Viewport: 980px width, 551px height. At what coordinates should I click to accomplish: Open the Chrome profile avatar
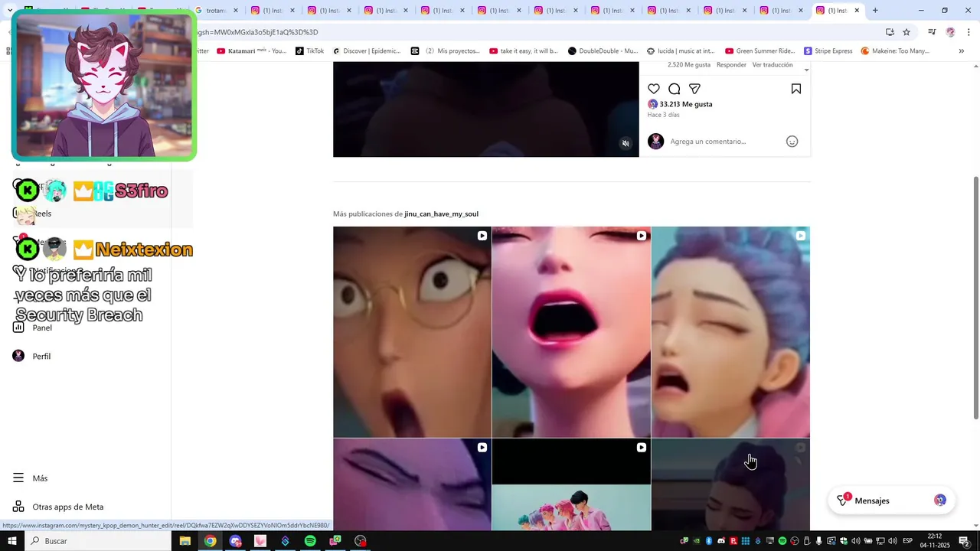point(950,32)
